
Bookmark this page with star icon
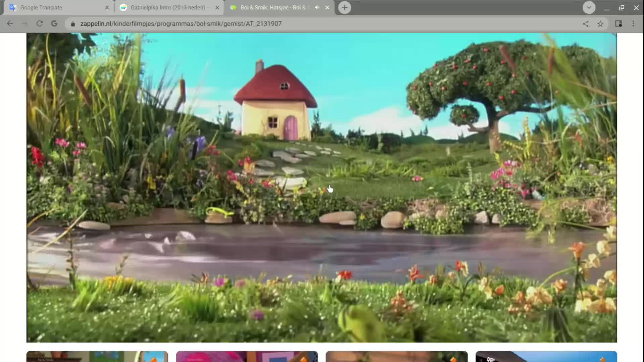pyautogui.click(x=600, y=23)
